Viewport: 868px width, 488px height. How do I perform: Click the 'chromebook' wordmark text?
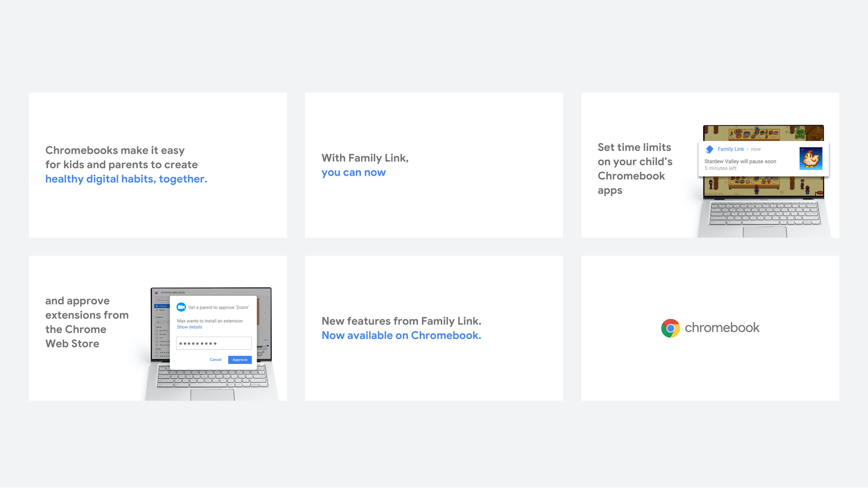(722, 327)
